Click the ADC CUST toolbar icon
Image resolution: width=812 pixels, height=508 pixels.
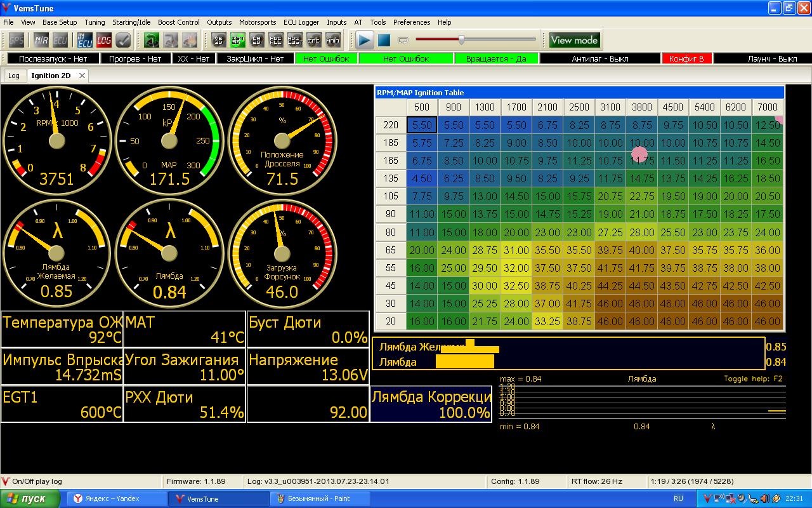[x=295, y=40]
